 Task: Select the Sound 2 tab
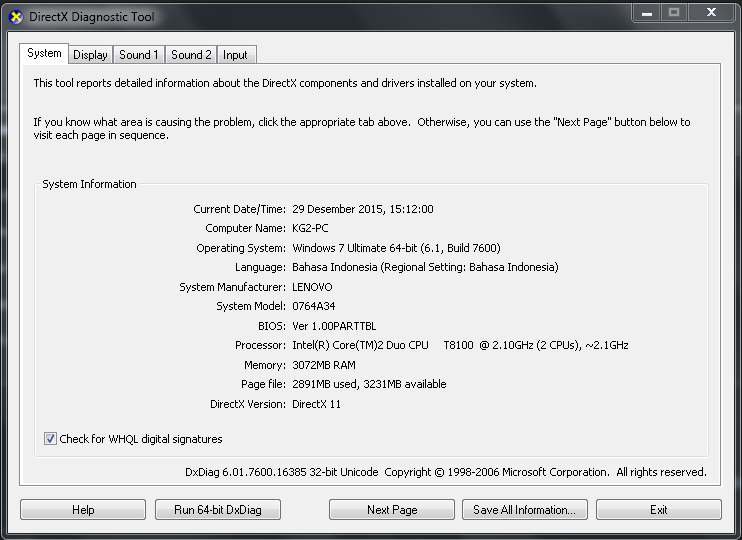[x=191, y=55]
